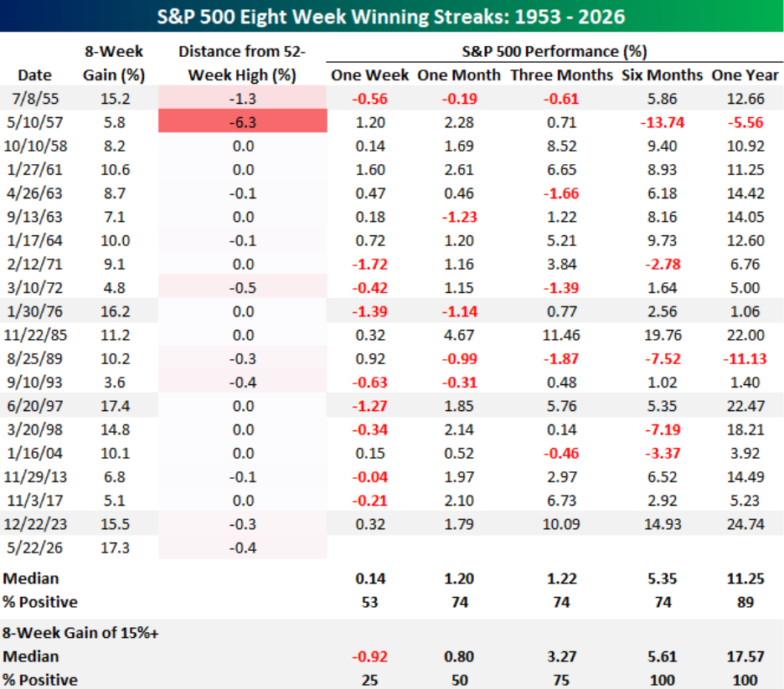Click the date cell '9/10/93'
784x689 pixels.
click(x=35, y=383)
